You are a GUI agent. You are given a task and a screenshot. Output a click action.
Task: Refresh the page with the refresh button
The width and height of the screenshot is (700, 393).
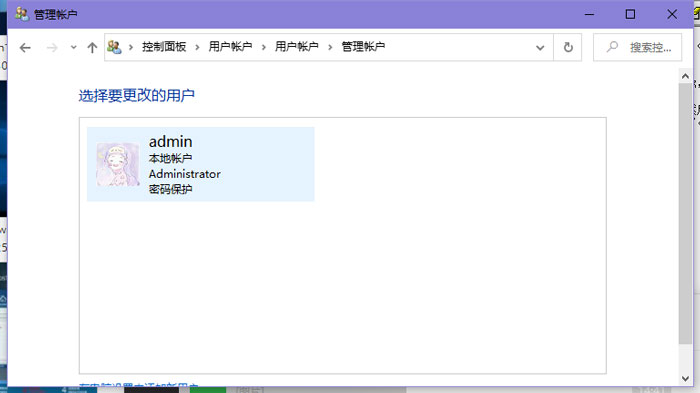pos(568,47)
